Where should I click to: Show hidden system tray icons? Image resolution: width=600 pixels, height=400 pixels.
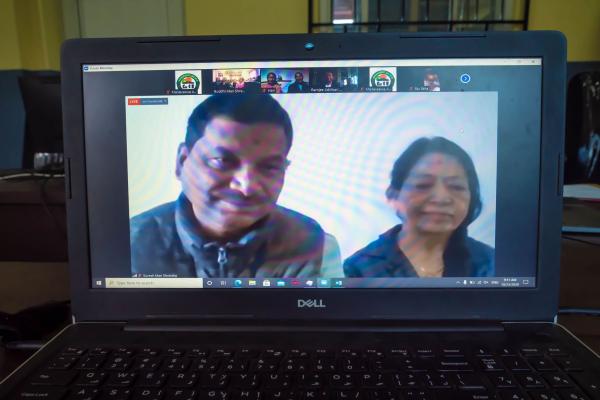(x=458, y=283)
